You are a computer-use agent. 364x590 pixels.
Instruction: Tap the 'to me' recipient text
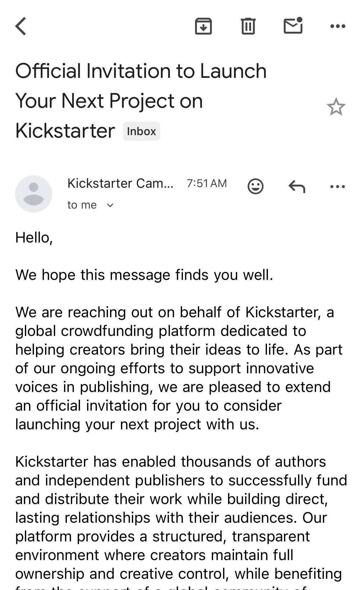click(82, 205)
